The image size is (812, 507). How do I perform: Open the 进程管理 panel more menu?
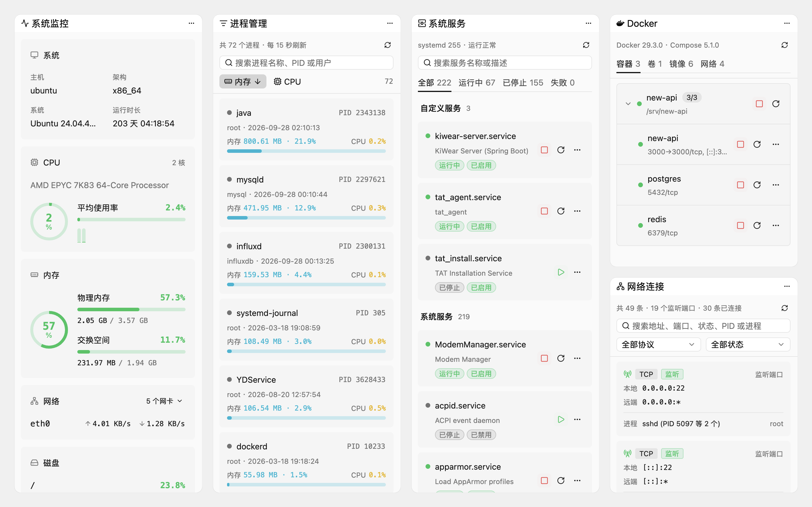click(x=390, y=24)
